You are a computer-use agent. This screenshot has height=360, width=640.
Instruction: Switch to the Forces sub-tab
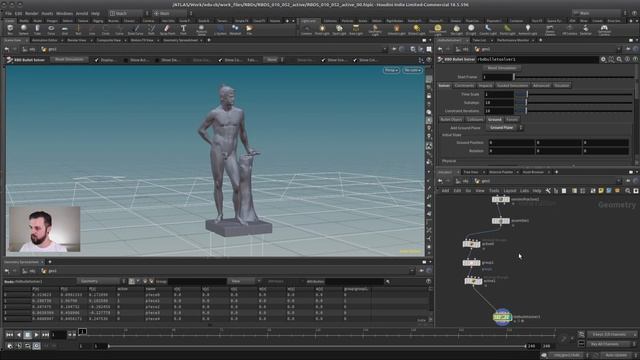pos(511,120)
